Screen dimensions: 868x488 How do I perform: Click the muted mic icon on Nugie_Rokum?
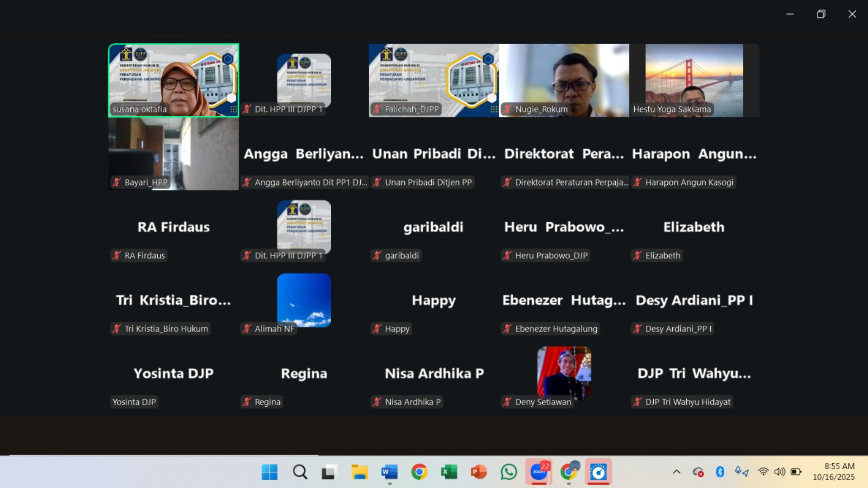click(507, 109)
